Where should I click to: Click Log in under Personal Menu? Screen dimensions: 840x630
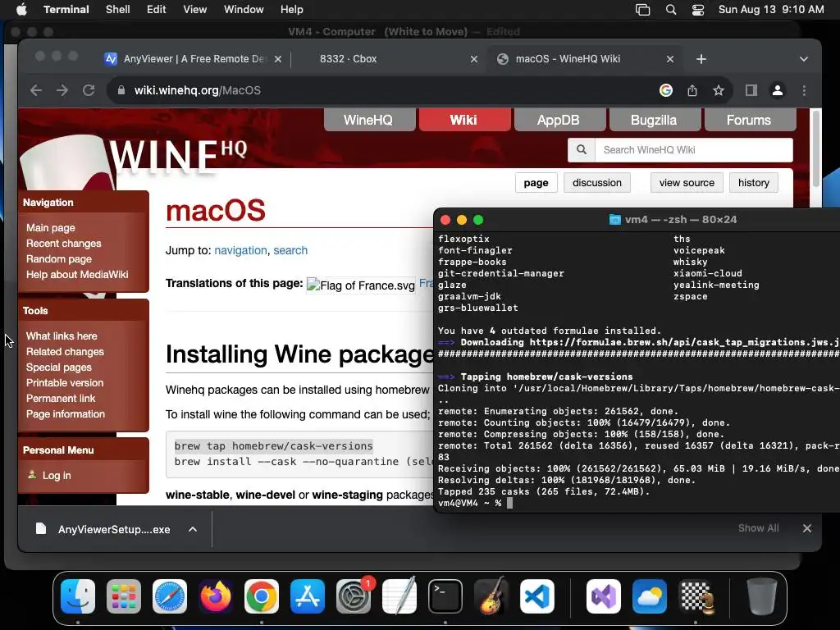[x=57, y=475]
